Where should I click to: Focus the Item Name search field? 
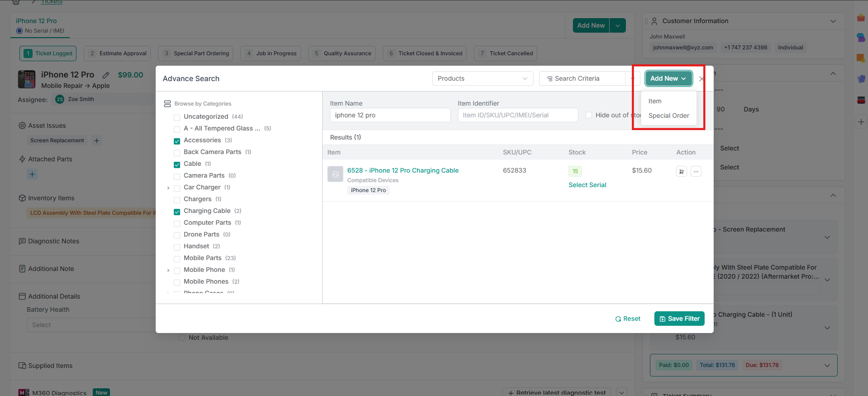pyautogui.click(x=390, y=115)
